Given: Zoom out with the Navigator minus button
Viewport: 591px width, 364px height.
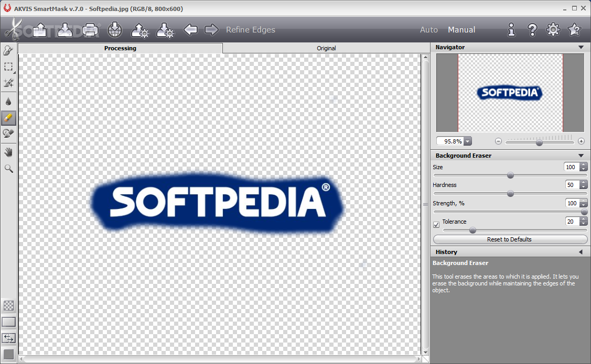Looking at the screenshot, I should (x=498, y=141).
